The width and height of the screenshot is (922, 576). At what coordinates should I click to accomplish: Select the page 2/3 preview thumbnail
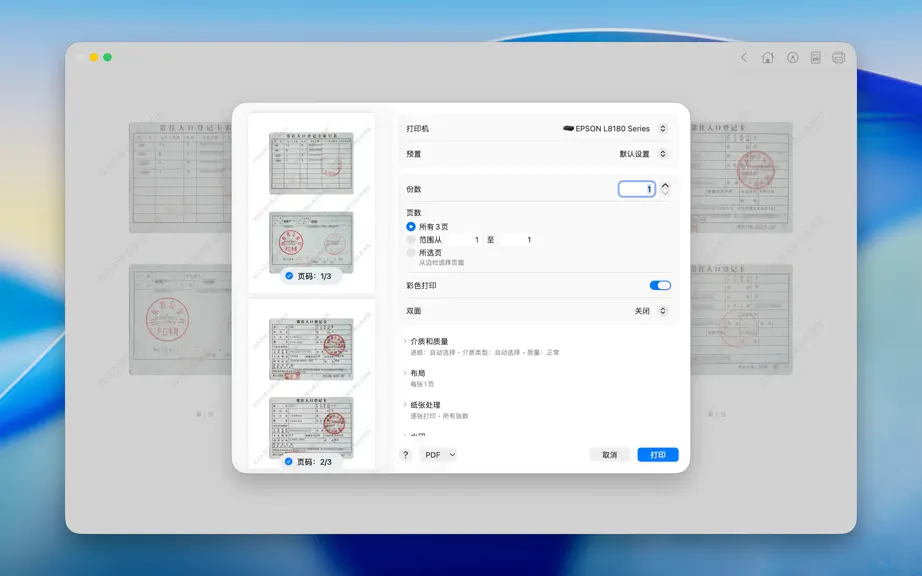[312, 385]
